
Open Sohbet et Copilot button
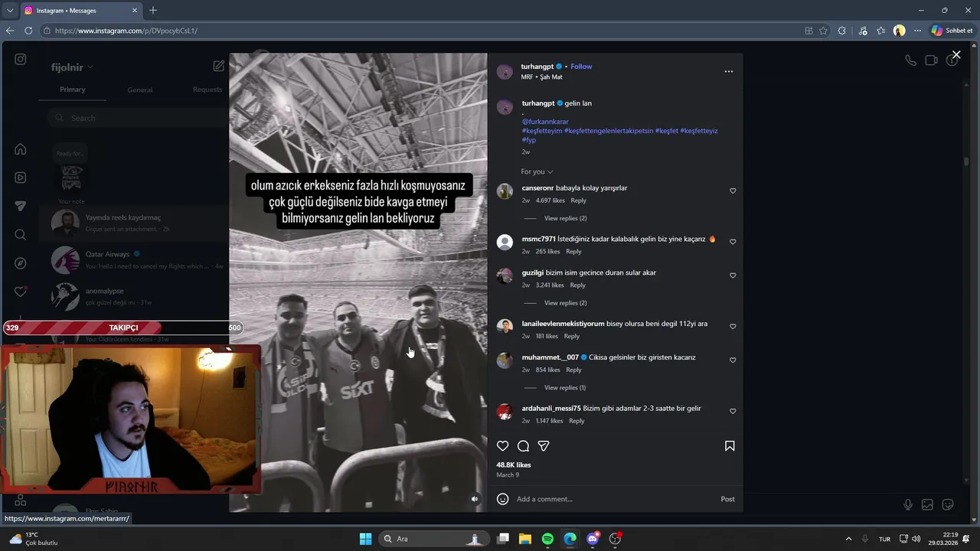(x=952, y=31)
